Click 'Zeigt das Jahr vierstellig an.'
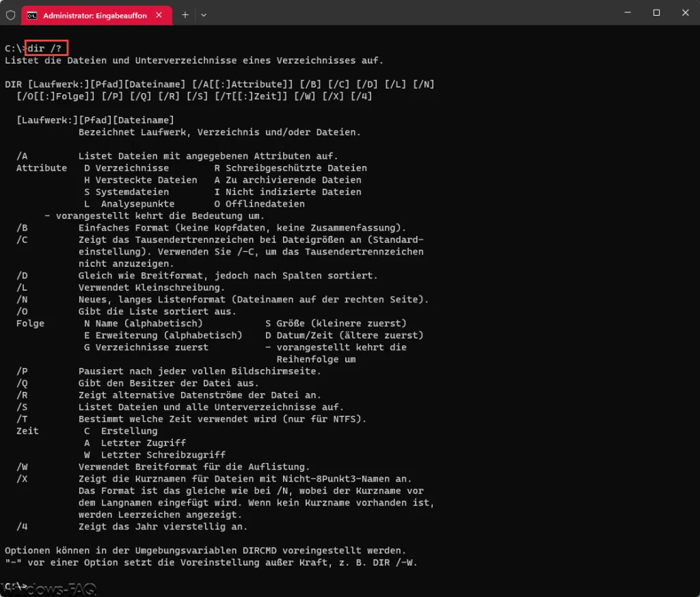700x597 pixels. coord(163,527)
